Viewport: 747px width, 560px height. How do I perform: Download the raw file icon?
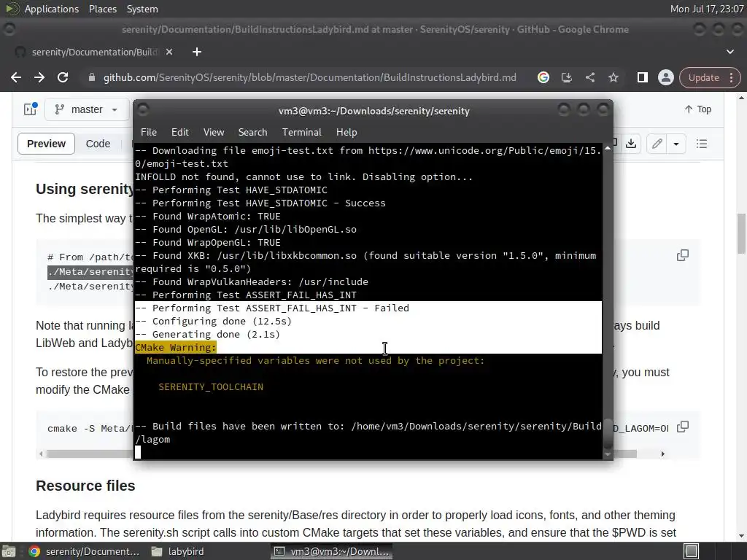(631, 144)
